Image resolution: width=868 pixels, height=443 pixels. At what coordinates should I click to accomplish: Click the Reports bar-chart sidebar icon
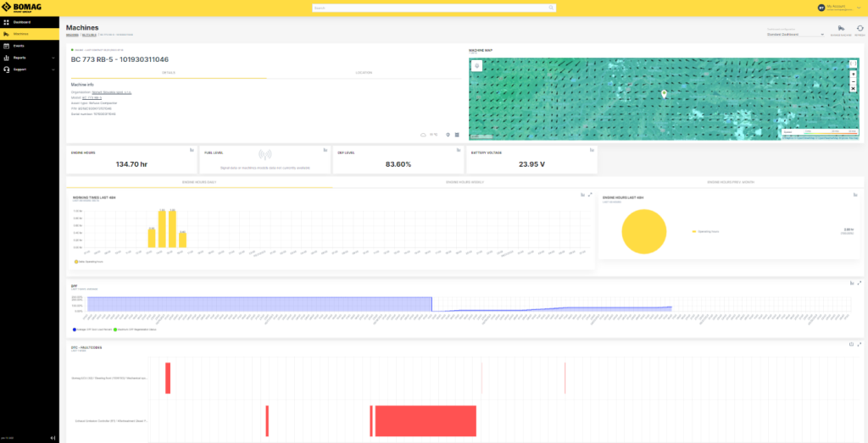click(x=7, y=58)
